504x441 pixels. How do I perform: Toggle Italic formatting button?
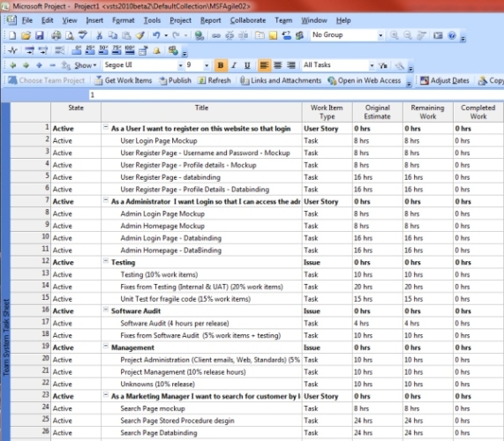point(234,65)
